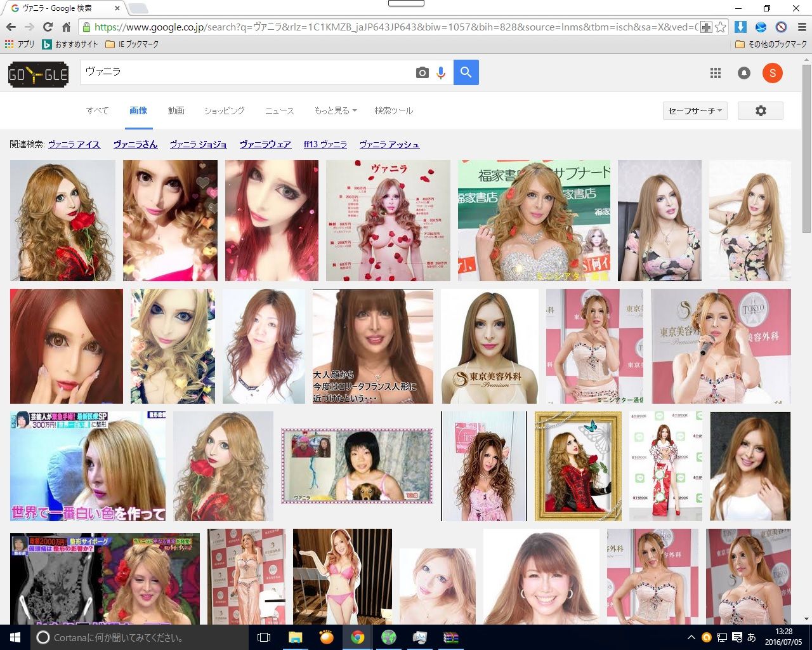Open the home page via house icon
Screen dimensions: 812x650
[x=66, y=27]
